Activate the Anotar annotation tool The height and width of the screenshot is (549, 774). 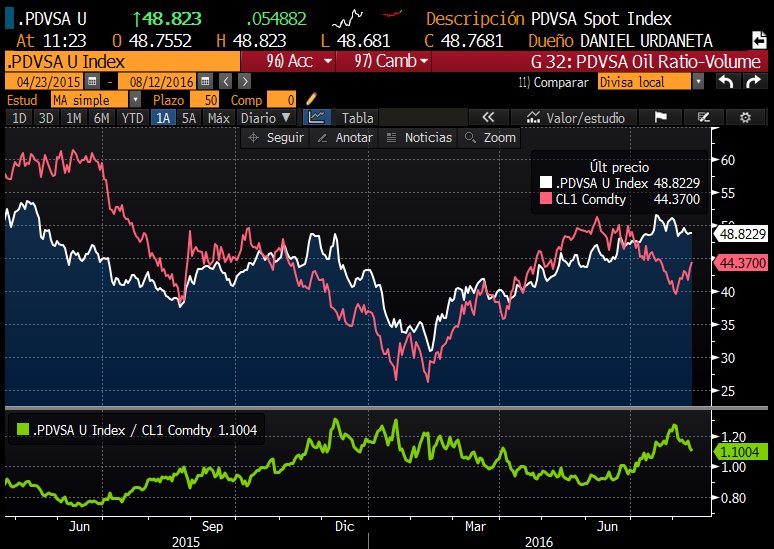click(x=345, y=138)
